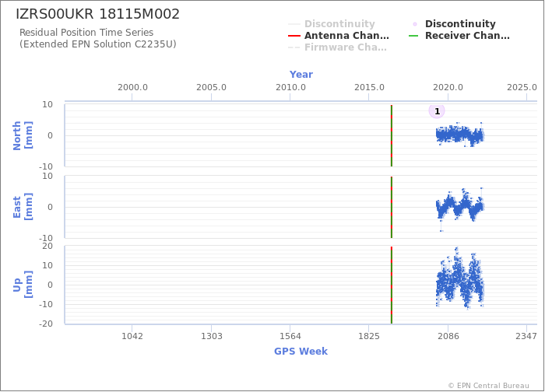
Task: Toggle the greyed-out Discontinuity line legend entry
Action: [x=332, y=23]
